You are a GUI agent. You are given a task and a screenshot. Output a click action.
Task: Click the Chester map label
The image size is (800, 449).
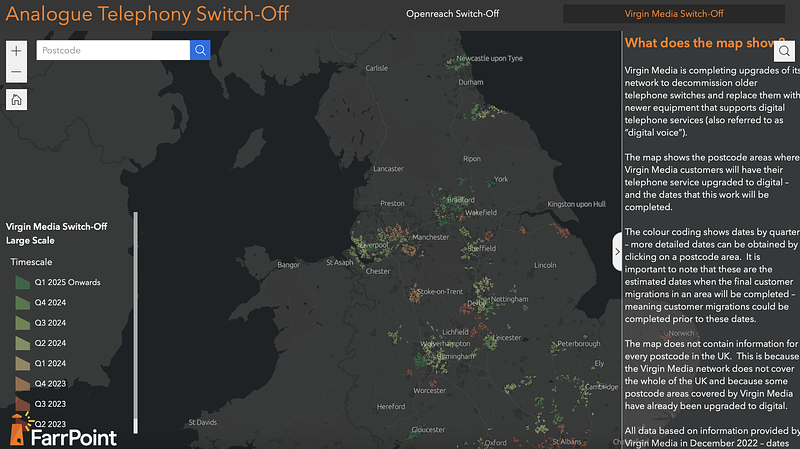click(x=378, y=271)
